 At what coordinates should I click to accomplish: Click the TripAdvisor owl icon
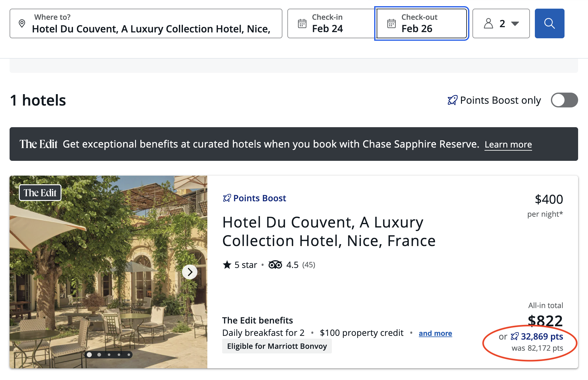[x=275, y=265]
